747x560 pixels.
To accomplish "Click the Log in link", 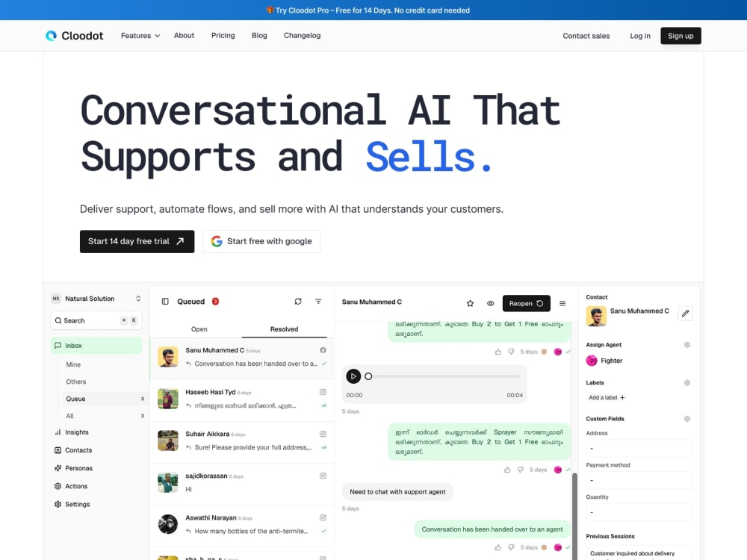I will (x=640, y=36).
